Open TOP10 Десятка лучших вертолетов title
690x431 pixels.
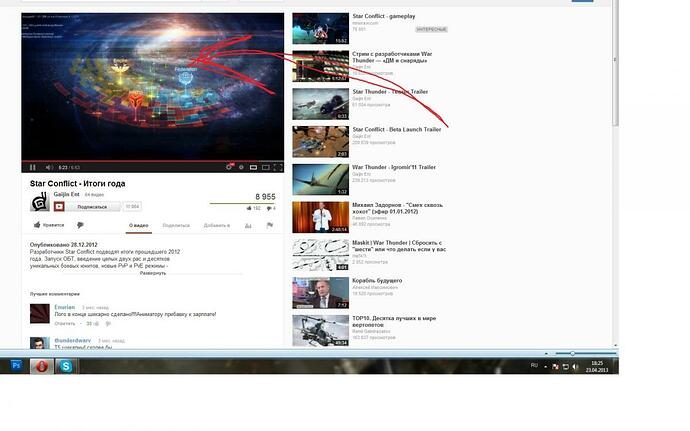point(394,321)
